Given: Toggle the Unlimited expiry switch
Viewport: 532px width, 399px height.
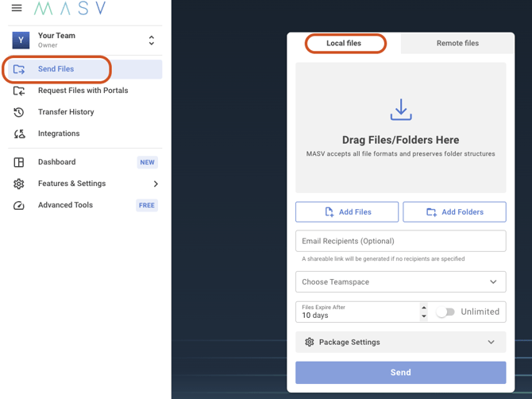Looking at the screenshot, I should point(445,312).
